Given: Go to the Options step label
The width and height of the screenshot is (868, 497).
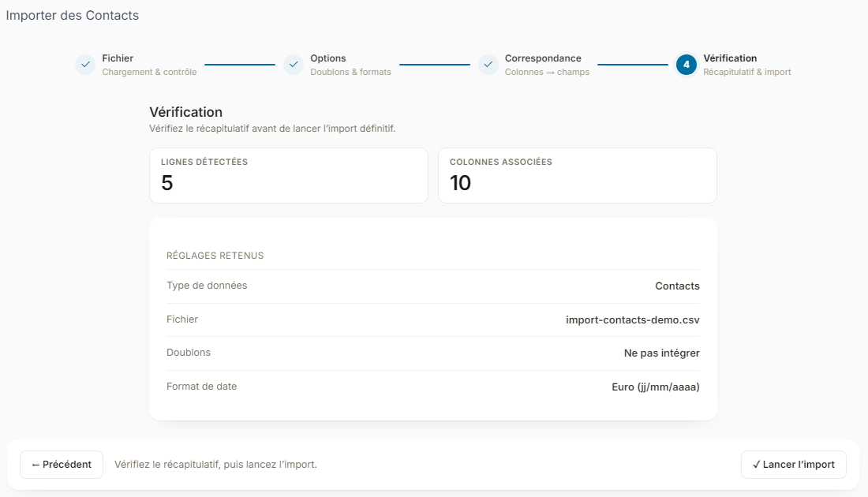Looking at the screenshot, I should pyautogui.click(x=327, y=58).
